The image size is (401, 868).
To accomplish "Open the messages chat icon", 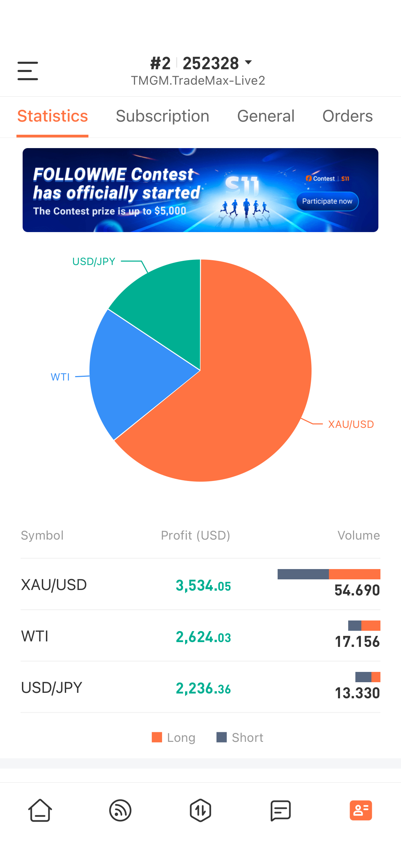I will (x=281, y=811).
